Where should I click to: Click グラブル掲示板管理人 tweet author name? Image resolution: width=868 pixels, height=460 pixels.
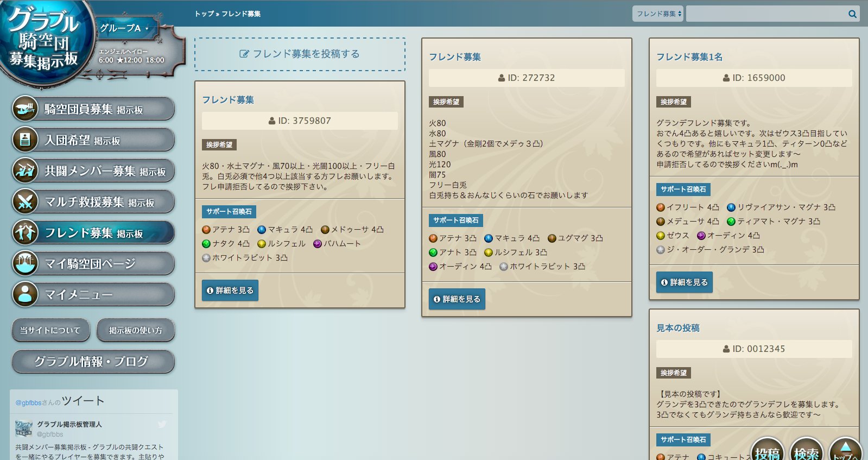pyautogui.click(x=69, y=425)
